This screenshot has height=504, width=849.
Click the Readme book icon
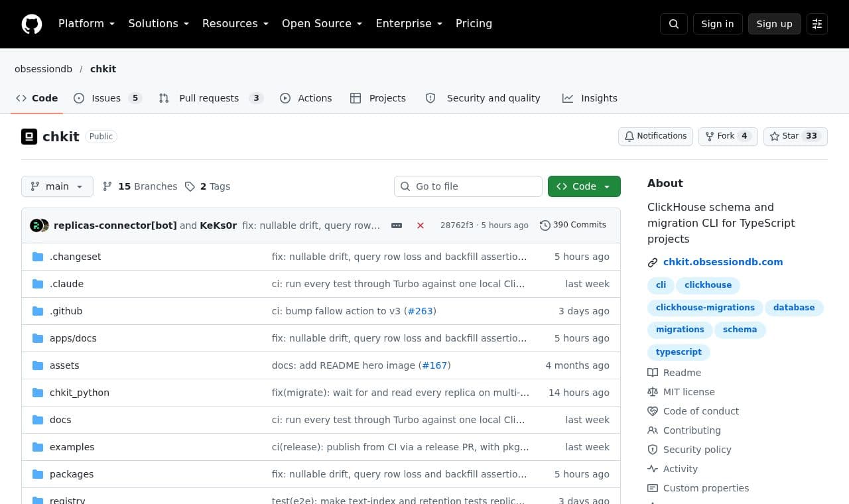pyautogui.click(x=653, y=373)
